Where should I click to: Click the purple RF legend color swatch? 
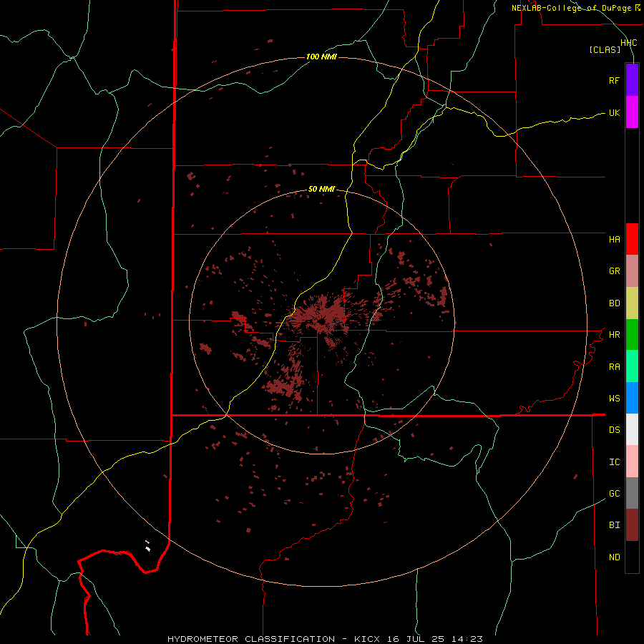(632, 80)
